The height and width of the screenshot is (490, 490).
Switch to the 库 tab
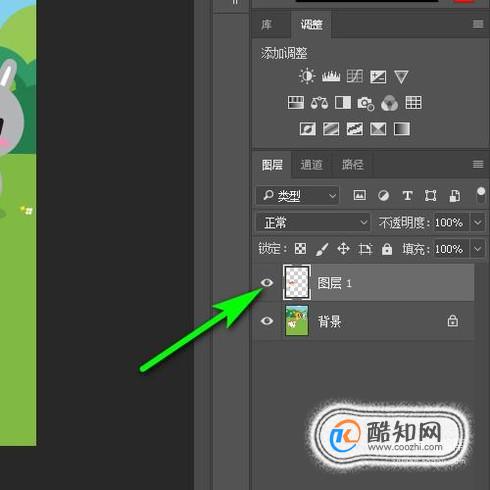266,25
